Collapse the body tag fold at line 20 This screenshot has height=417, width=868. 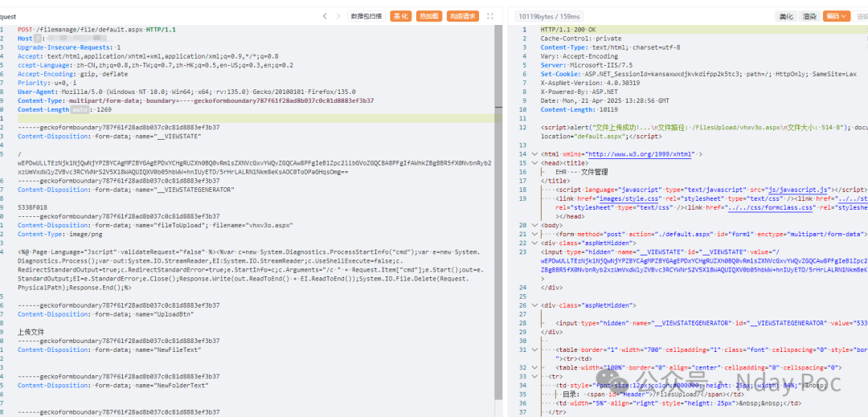(x=534, y=225)
